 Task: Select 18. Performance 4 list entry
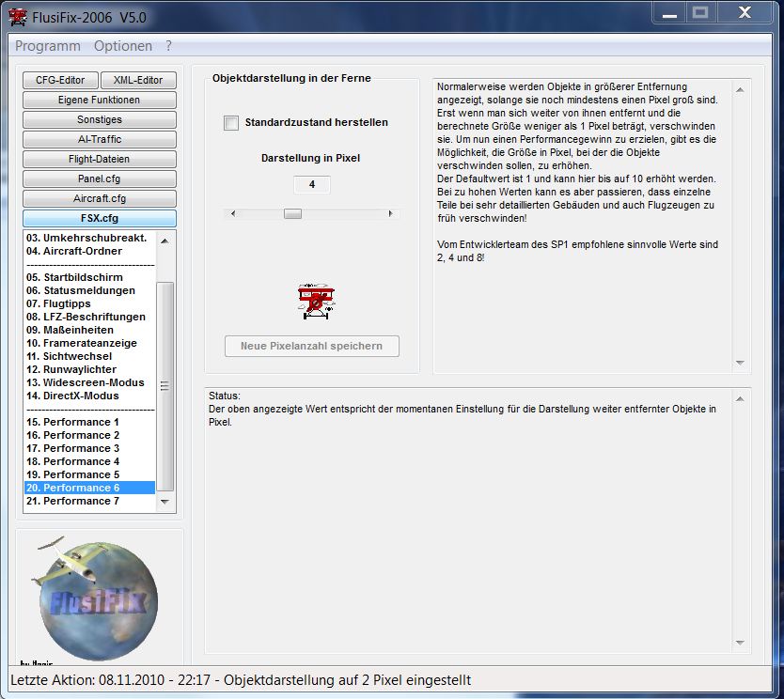click(89, 461)
